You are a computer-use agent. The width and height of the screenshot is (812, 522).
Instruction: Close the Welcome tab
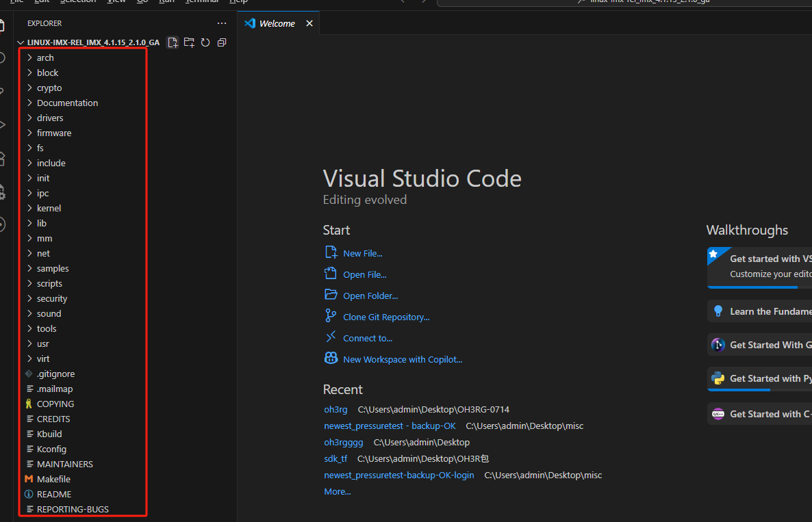click(x=309, y=23)
